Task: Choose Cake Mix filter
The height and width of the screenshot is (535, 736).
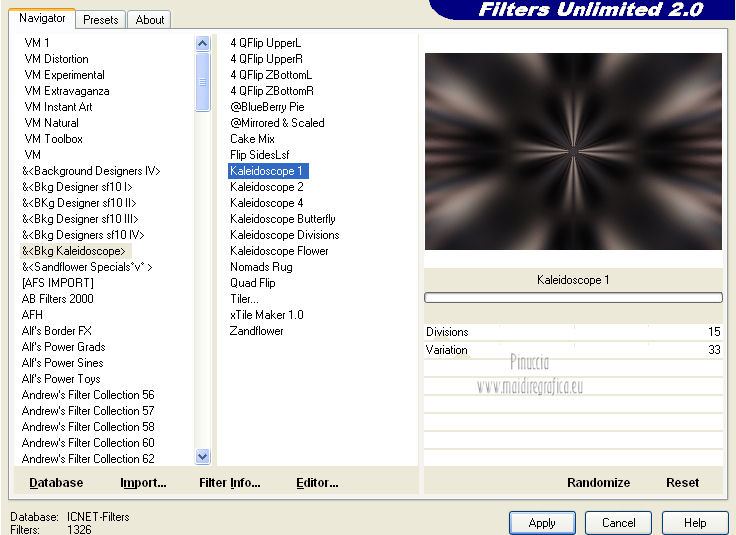Action: tap(252, 138)
